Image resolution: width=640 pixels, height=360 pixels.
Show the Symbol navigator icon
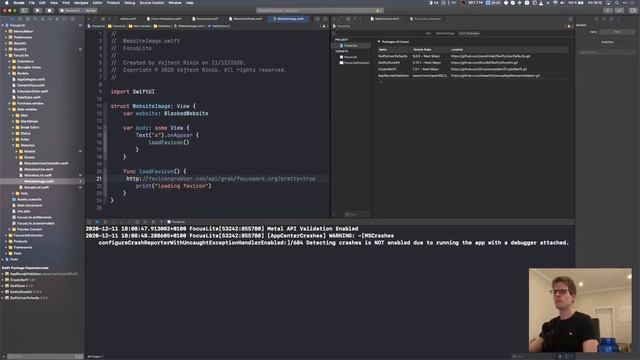point(27,19)
